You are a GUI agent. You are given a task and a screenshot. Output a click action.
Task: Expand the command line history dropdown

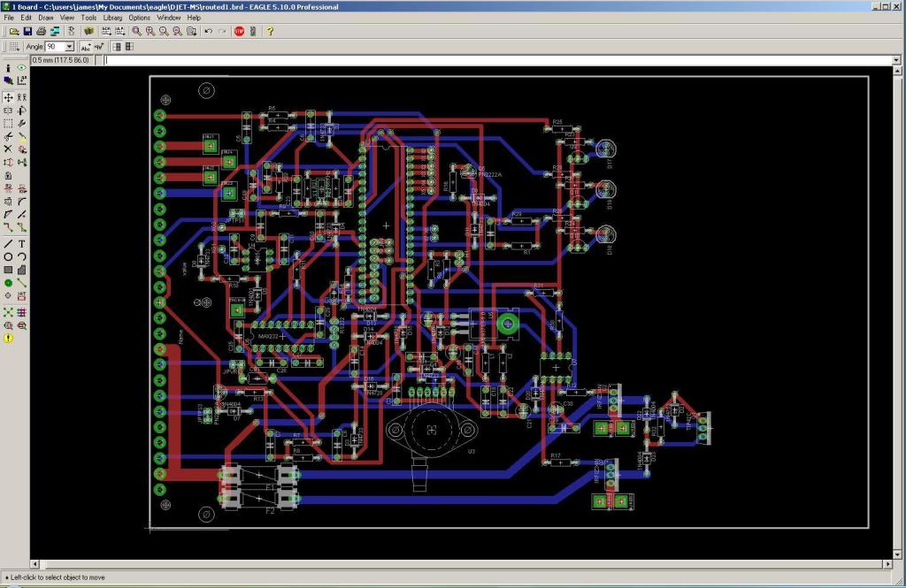click(x=896, y=60)
